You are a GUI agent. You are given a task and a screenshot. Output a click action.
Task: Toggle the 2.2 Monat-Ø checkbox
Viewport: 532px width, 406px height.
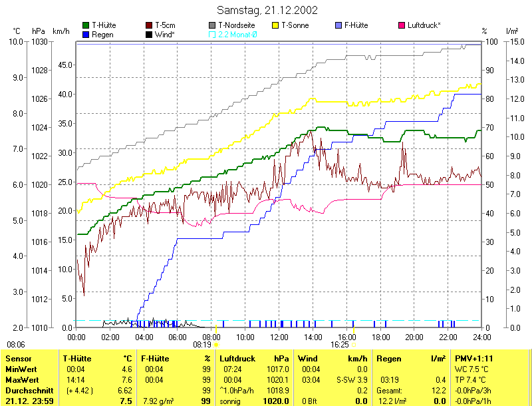coord(212,34)
